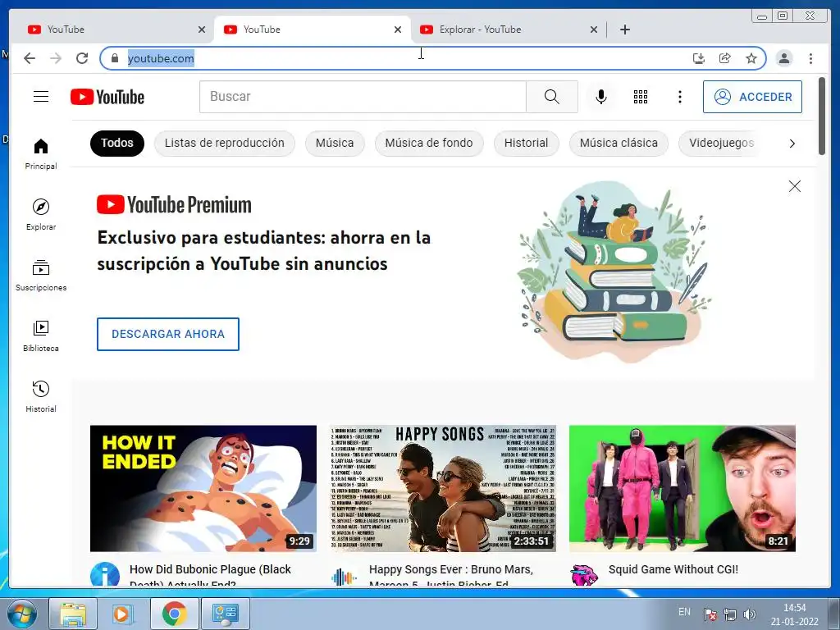Open 'Happy Songs Ever' video title
Screen dimensions: 840x630
451,575
